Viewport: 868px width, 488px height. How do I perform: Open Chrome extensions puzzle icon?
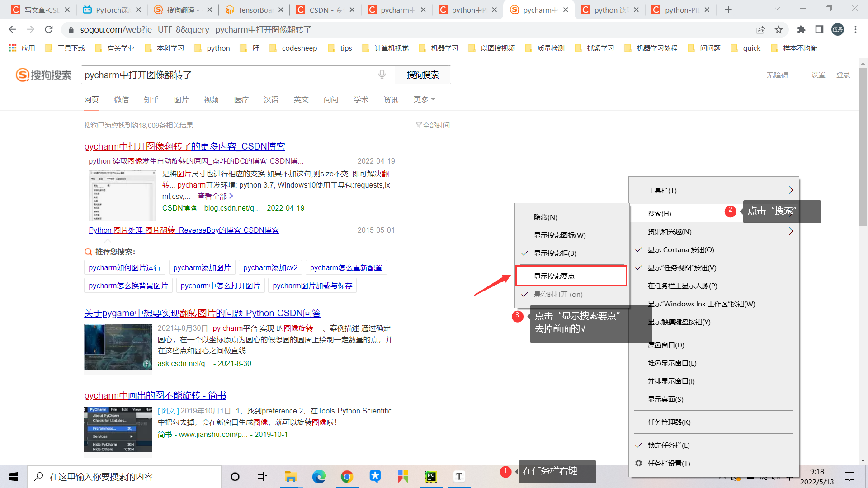[x=801, y=30]
